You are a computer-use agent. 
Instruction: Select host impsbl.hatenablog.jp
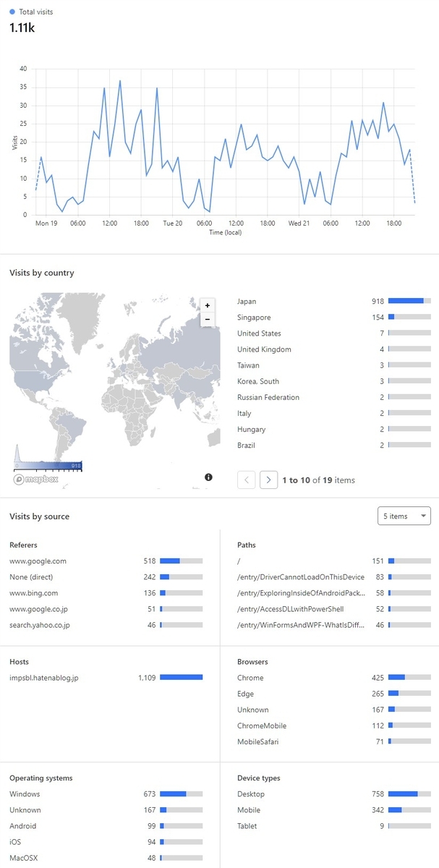point(106,678)
